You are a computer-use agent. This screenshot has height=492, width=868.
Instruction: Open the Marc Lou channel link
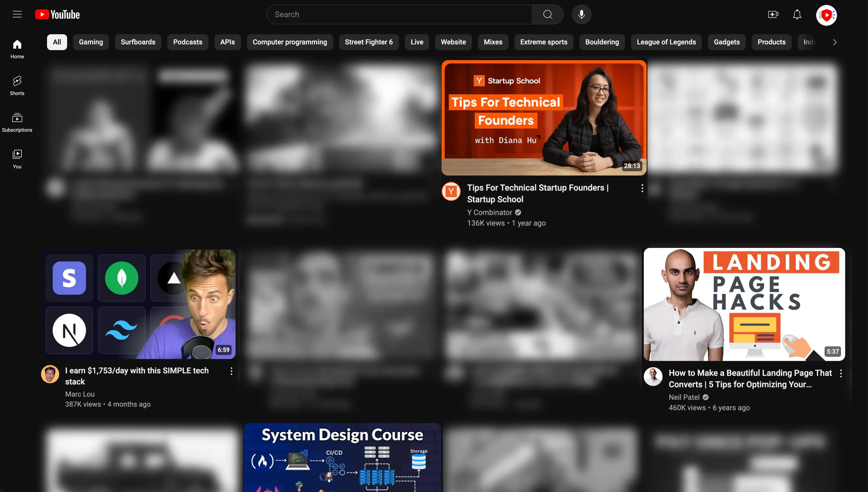pos(80,394)
